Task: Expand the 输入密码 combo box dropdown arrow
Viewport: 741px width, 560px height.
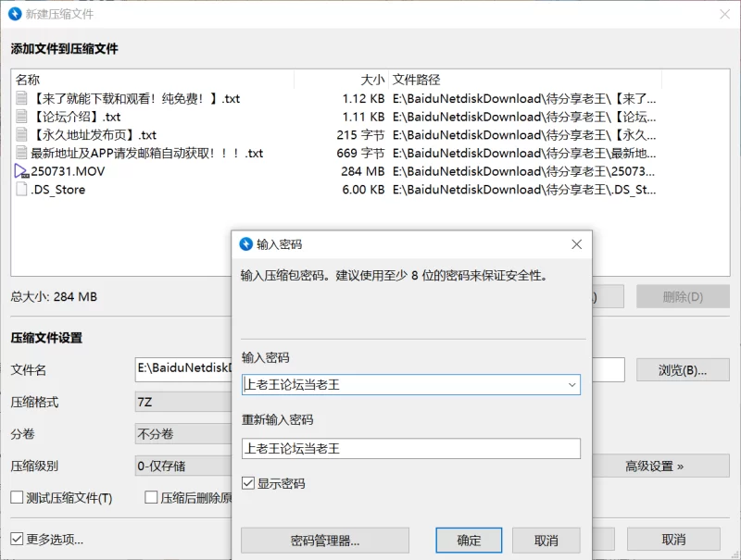Action: tap(571, 384)
